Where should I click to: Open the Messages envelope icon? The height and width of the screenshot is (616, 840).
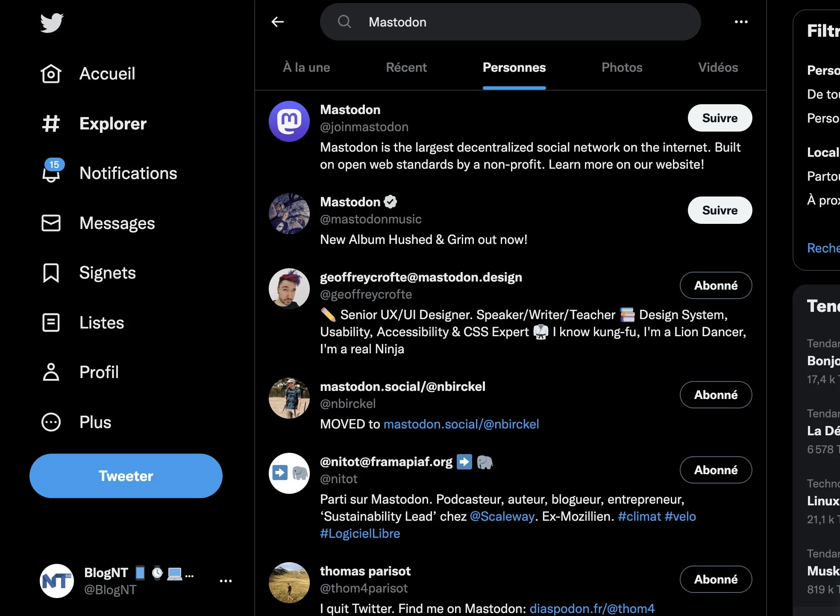51,223
